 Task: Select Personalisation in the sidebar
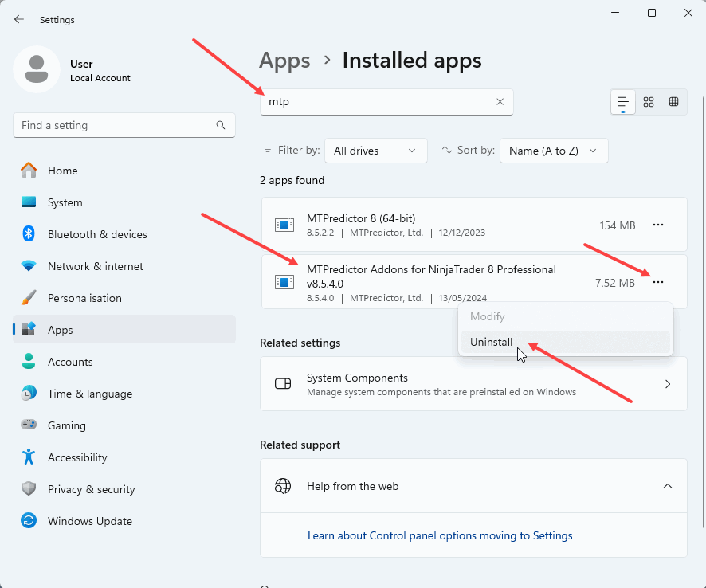[84, 298]
